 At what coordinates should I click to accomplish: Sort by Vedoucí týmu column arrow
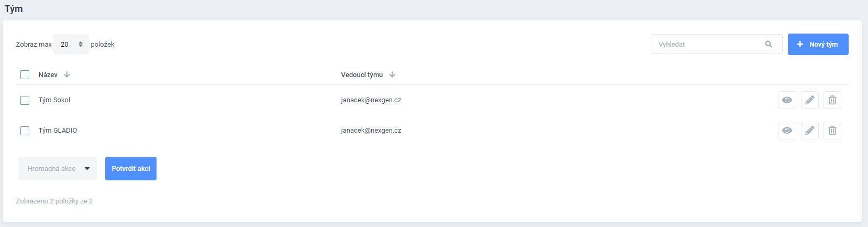pos(392,75)
